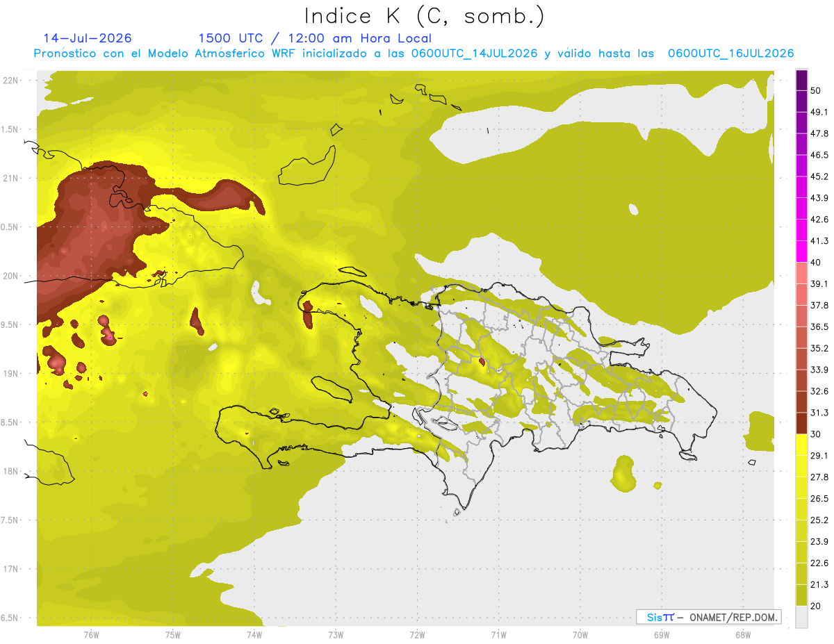This screenshot has width=834, height=644.
Task: Click the '50' colorbar label
Action: pyautogui.click(x=817, y=91)
